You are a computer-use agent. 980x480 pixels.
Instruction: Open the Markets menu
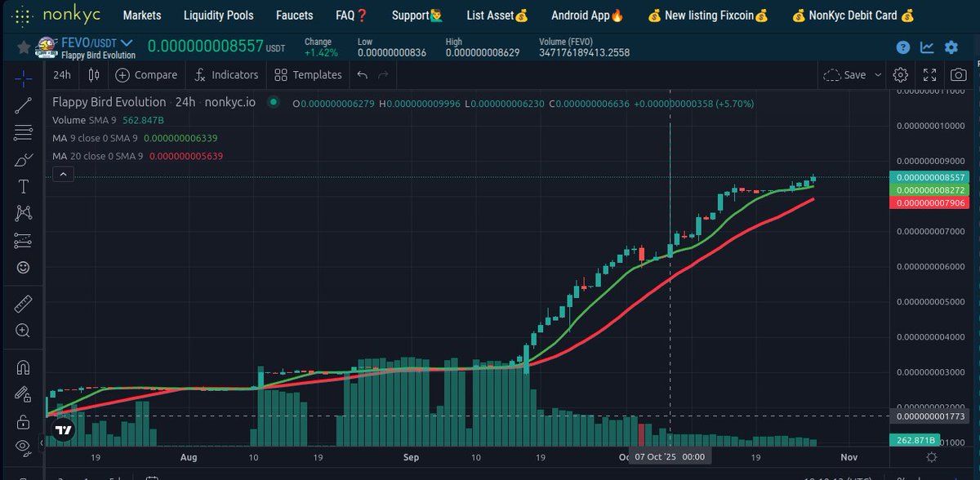coord(141,15)
